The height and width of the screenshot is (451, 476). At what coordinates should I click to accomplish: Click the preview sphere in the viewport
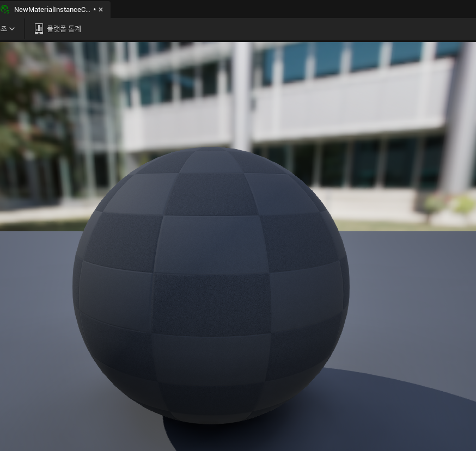[x=211, y=285]
